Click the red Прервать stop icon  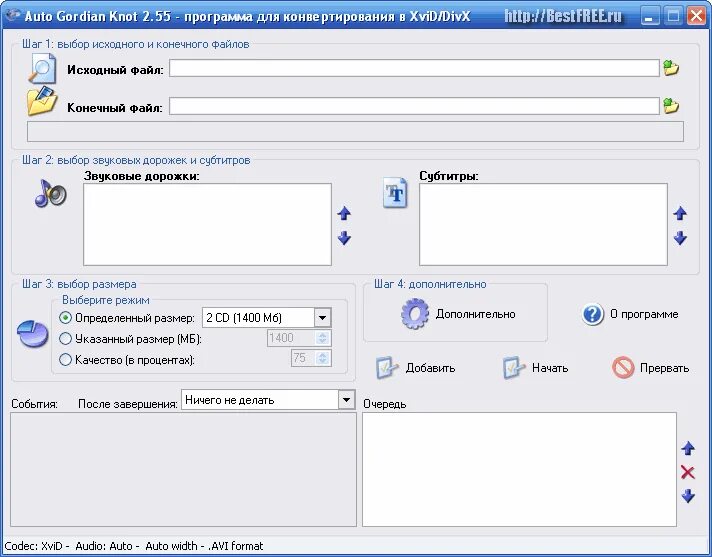[x=623, y=367]
